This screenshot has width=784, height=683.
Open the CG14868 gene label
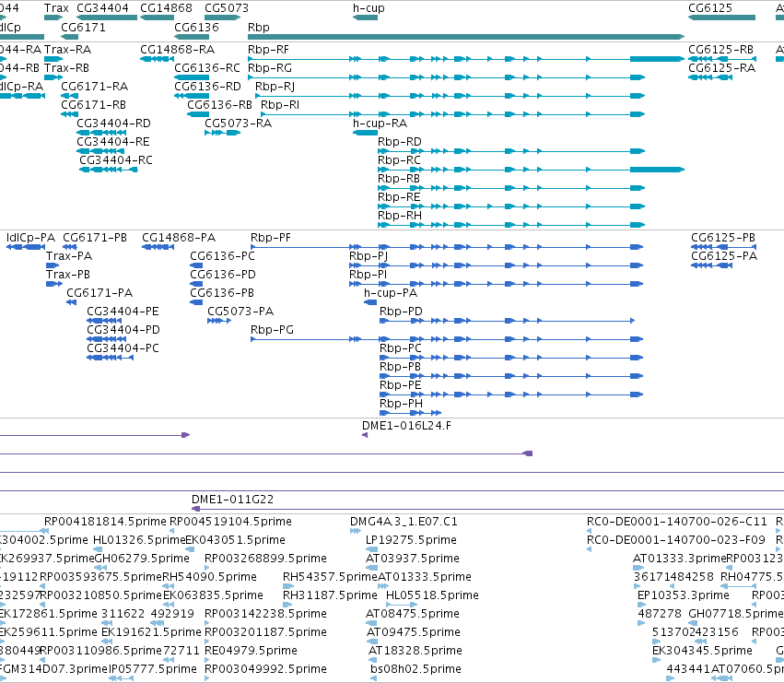click(166, 8)
